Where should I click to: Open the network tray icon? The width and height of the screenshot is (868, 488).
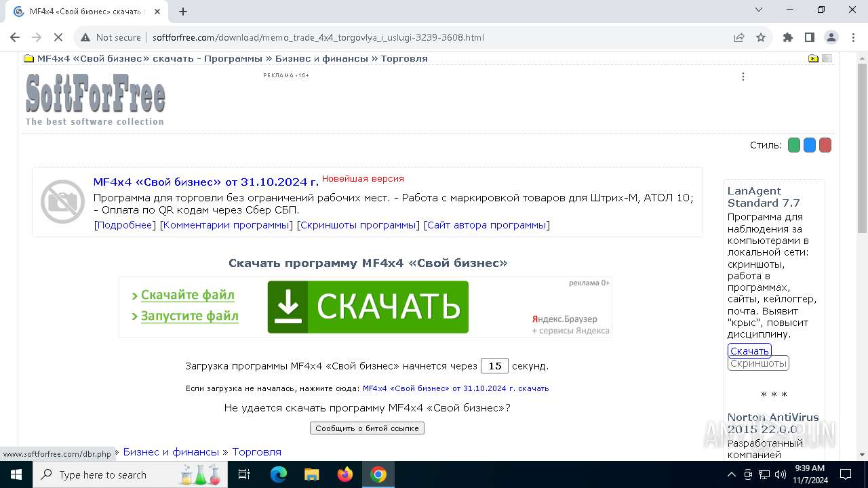[764, 474]
